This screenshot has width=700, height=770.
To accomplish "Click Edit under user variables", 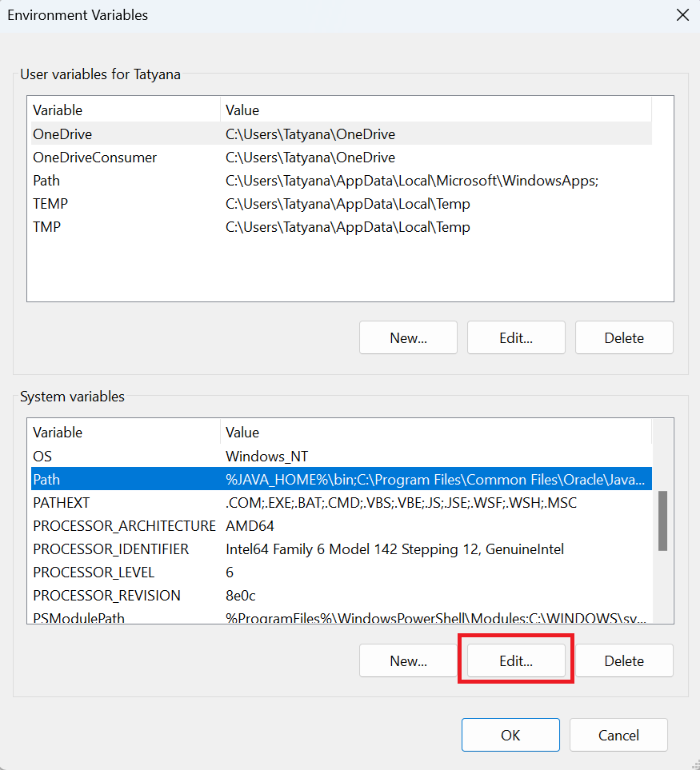I will coord(516,337).
